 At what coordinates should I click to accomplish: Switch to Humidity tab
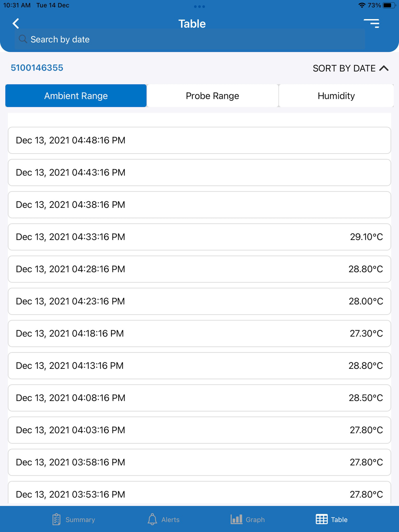pyautogui.click(x=336, y=96)
